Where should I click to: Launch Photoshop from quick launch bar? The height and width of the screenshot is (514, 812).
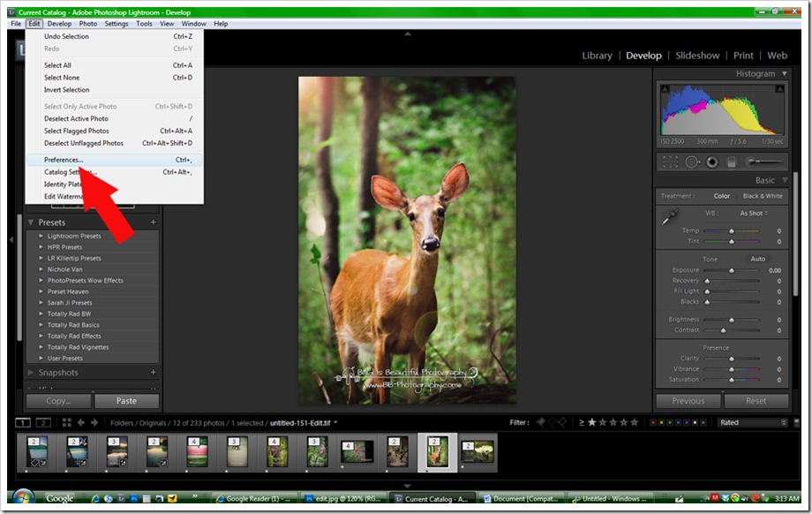133,498
